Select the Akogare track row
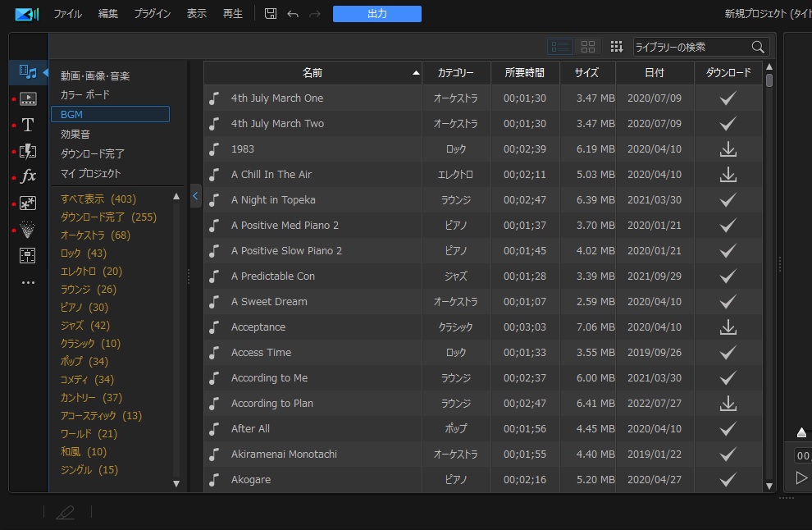Image resolution: width=812 pixels, height=530 pixels. [483, 480]
